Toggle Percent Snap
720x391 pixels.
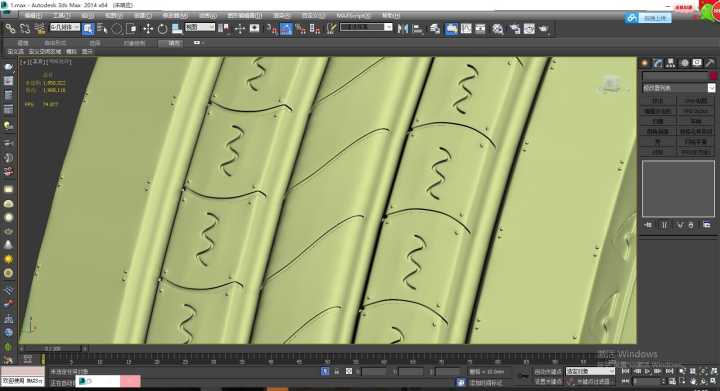point(300,29)
